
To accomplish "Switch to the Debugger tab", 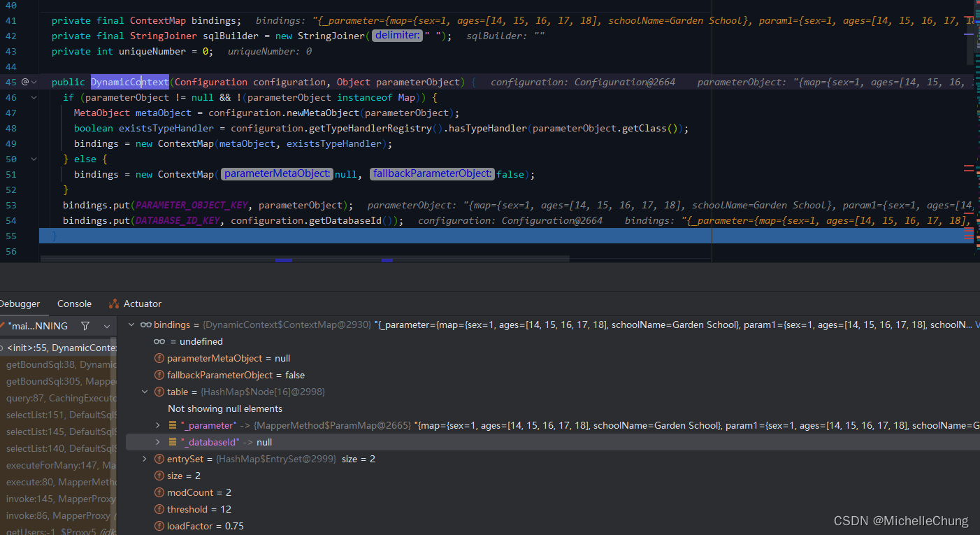I will 20,304.
